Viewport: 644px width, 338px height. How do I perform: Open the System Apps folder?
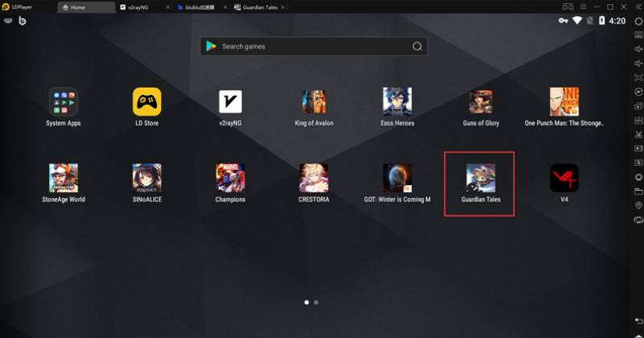click(64, 101)
